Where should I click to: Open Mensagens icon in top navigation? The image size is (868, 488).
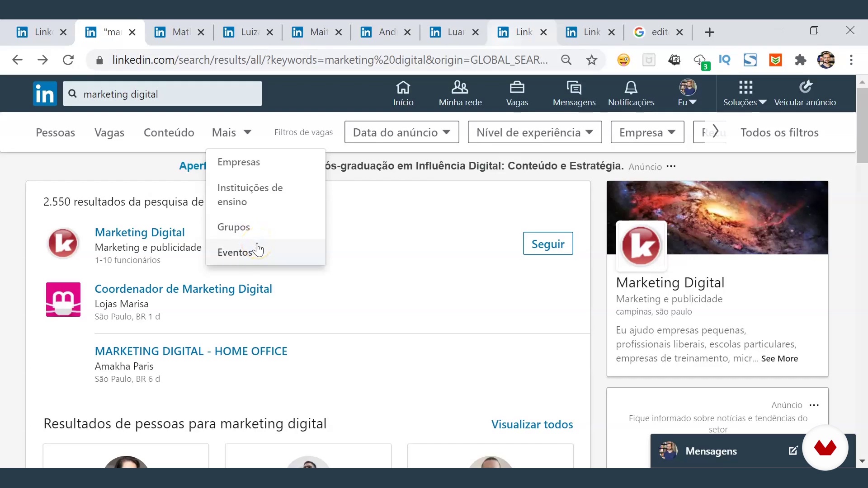point(574,94)
